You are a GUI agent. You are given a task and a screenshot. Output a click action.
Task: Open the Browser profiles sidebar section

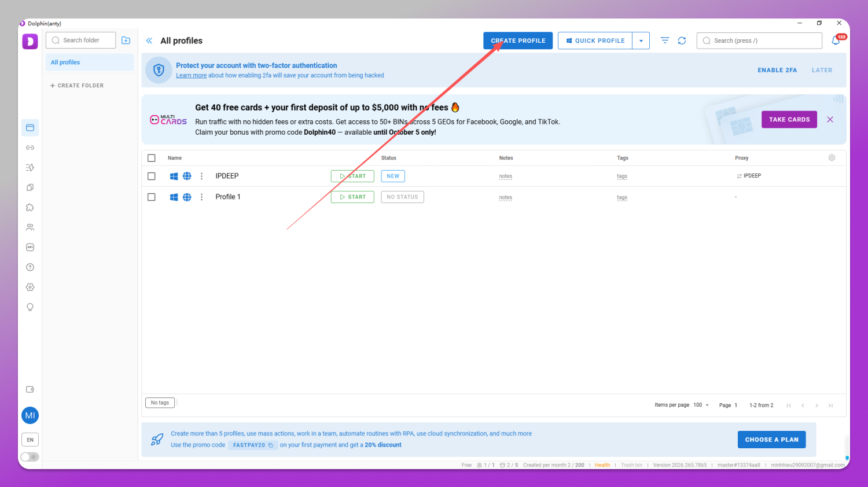click(30, 128)
